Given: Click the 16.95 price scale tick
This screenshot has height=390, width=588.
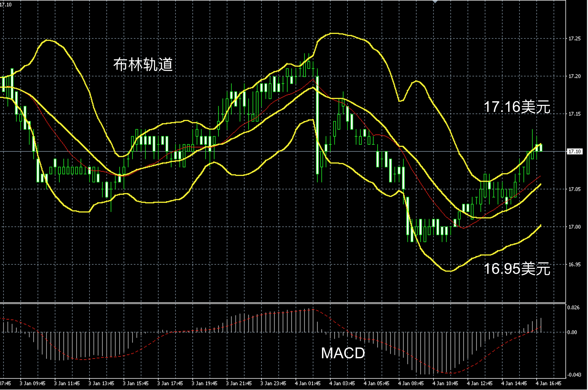Looking at the screenshot, I should (x=574, y=265).
